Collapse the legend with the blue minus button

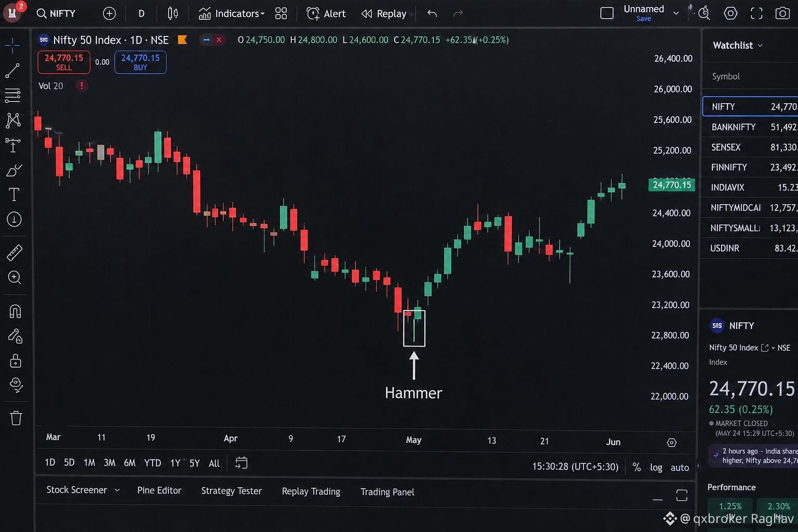(x=206, y=40)
